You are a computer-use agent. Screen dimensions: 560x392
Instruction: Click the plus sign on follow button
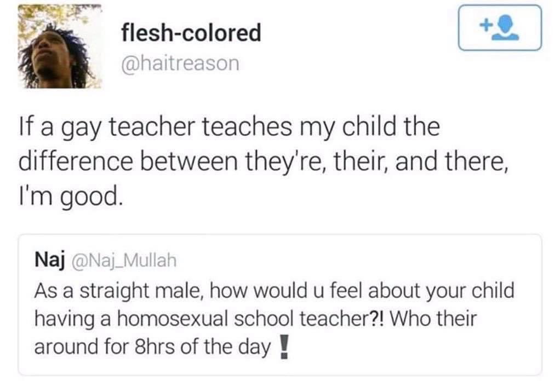pos(485,25)
